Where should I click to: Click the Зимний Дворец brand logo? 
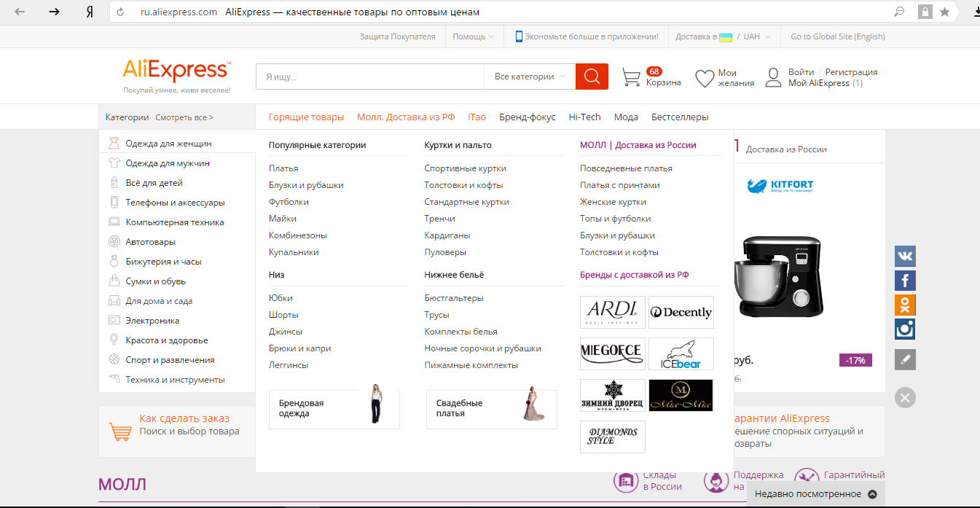coord(613,395)
